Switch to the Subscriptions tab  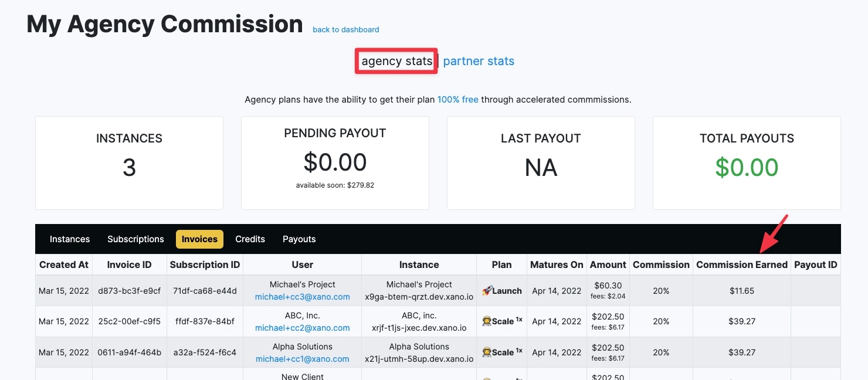point(135,239)
